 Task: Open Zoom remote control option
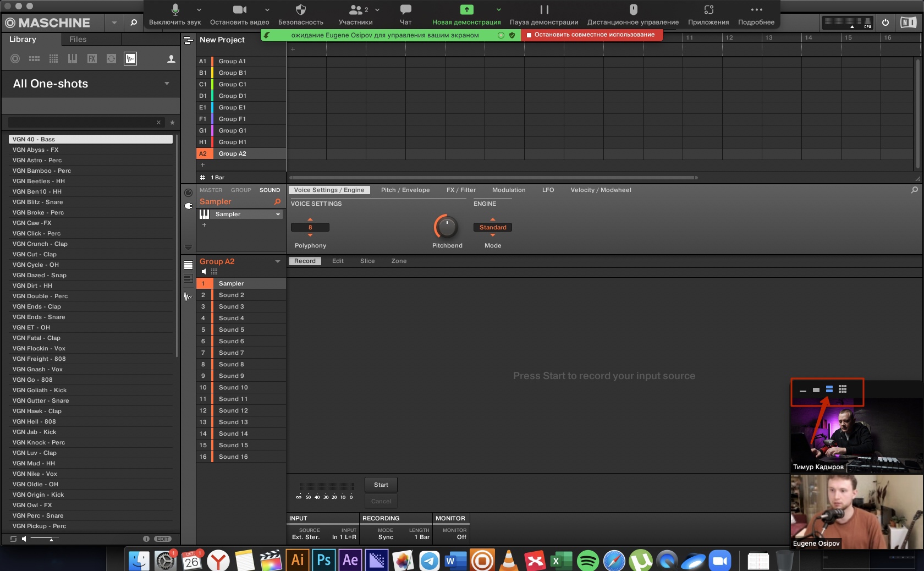pyautogui.click(x=632, y=15)
